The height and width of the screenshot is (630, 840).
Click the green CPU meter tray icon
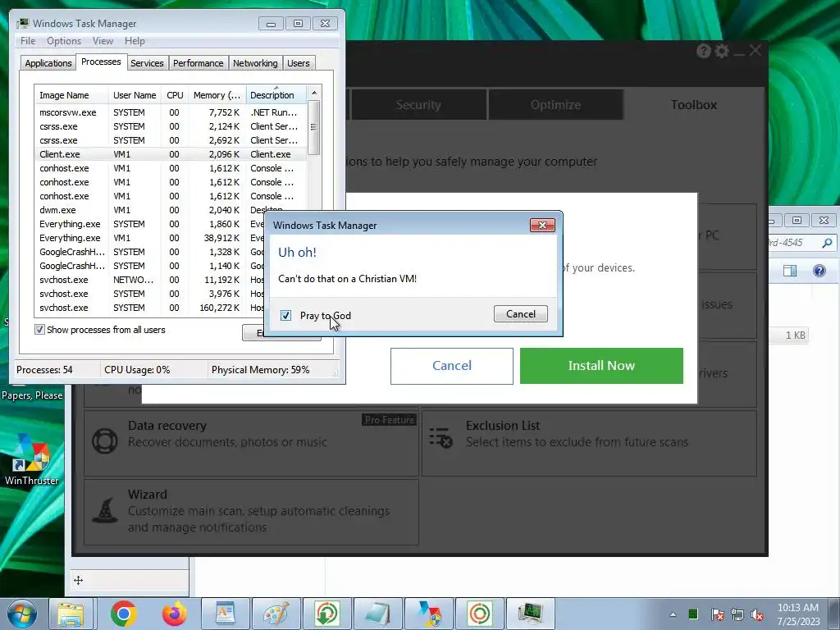[x=693, y=614]
